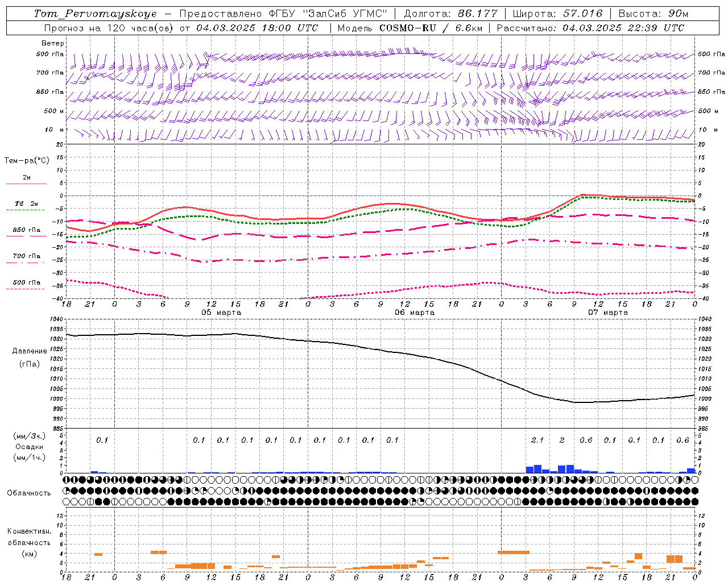Click the 05 марта date label
The width and height of the screenshot is (728, 582).
tap(221, 313)
